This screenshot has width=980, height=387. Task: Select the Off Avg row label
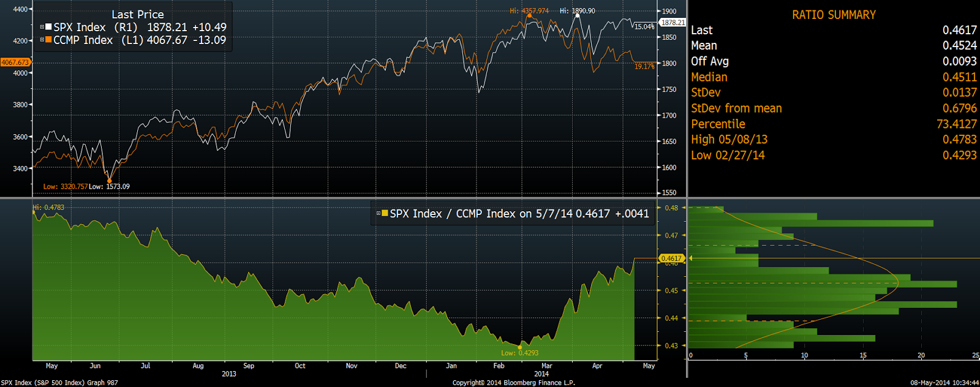click(710, 61)
